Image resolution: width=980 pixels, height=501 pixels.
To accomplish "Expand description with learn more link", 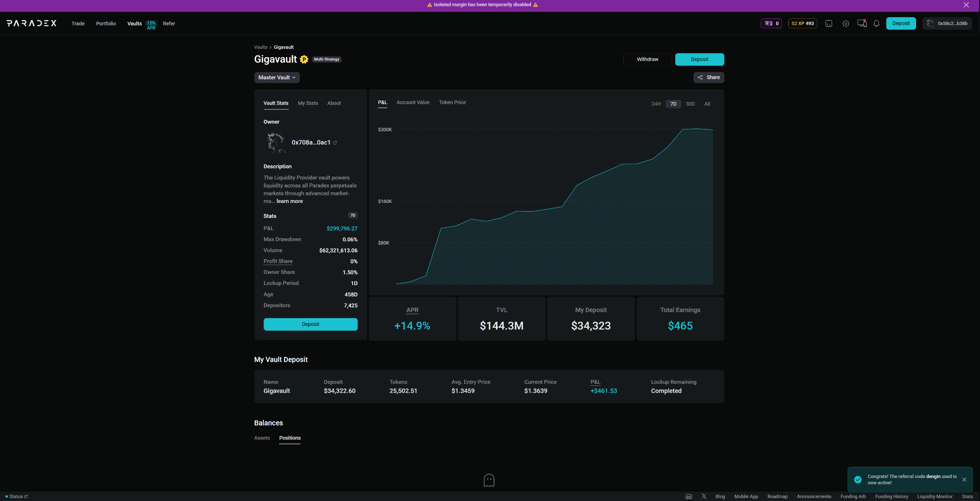I will point(289,201).
